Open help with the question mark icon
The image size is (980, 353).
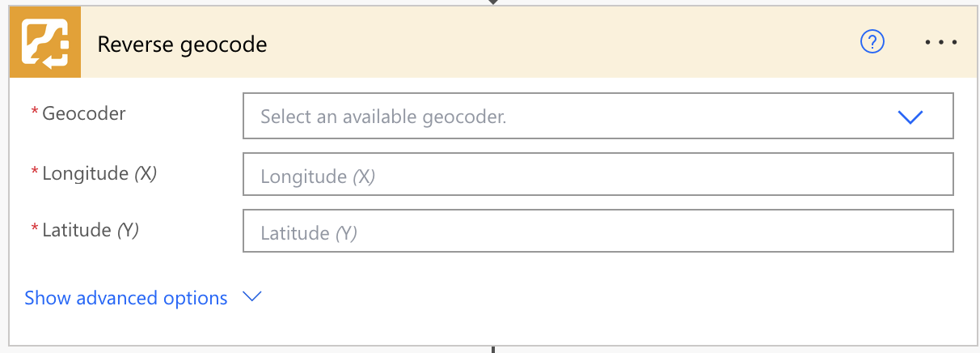pyautogui.click(x=872, y=42)
